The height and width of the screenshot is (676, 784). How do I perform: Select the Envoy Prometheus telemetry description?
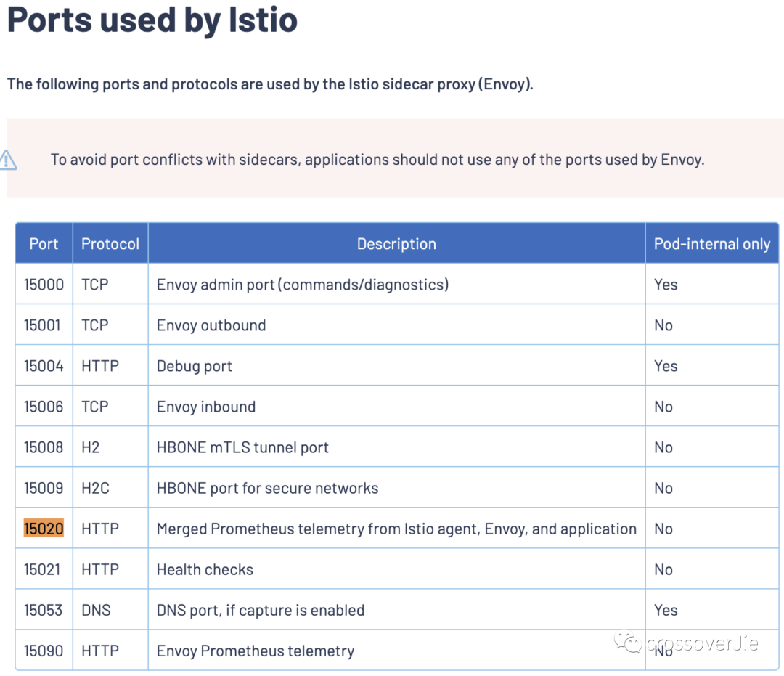[256, 651]
